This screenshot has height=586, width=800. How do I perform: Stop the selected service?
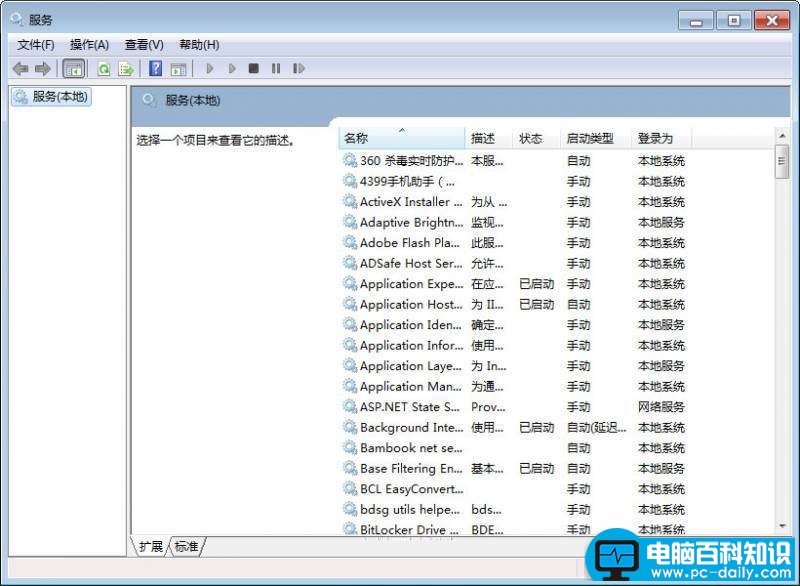tap(252, 68)
